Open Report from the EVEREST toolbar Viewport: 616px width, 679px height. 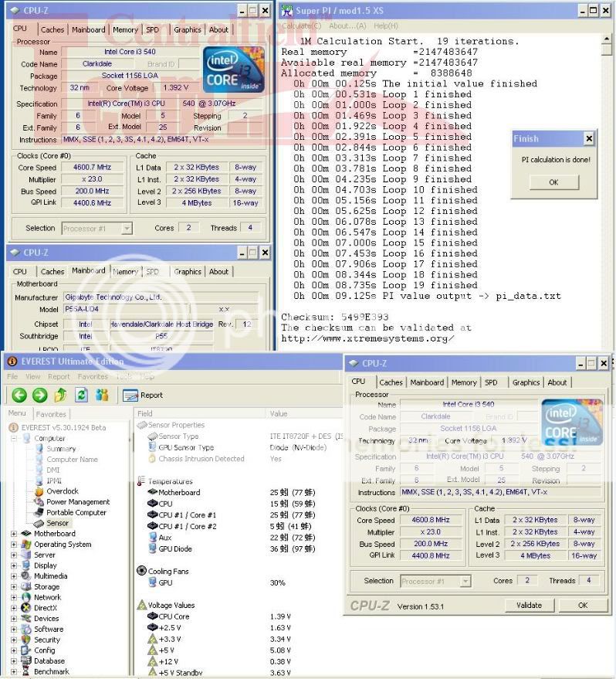click(x=143, y=395)
